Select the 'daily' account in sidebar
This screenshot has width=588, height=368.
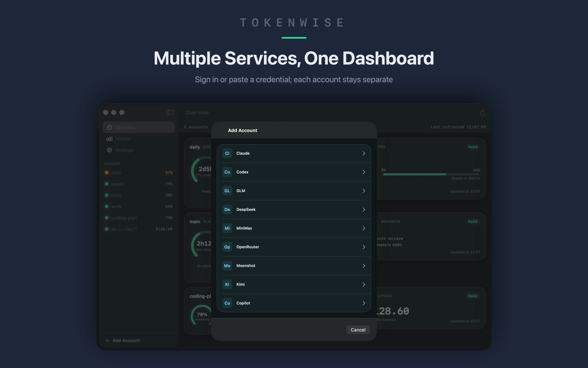tap(139, 173)
